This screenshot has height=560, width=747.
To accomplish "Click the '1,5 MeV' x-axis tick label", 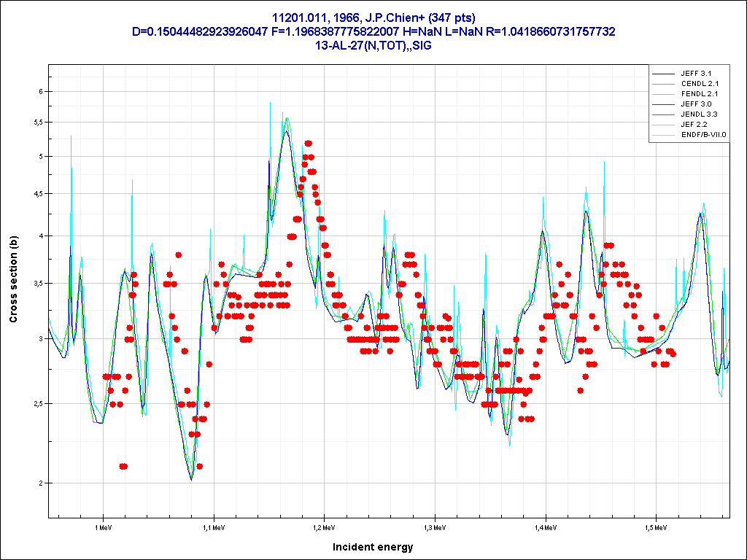I will tap(656, 526).
